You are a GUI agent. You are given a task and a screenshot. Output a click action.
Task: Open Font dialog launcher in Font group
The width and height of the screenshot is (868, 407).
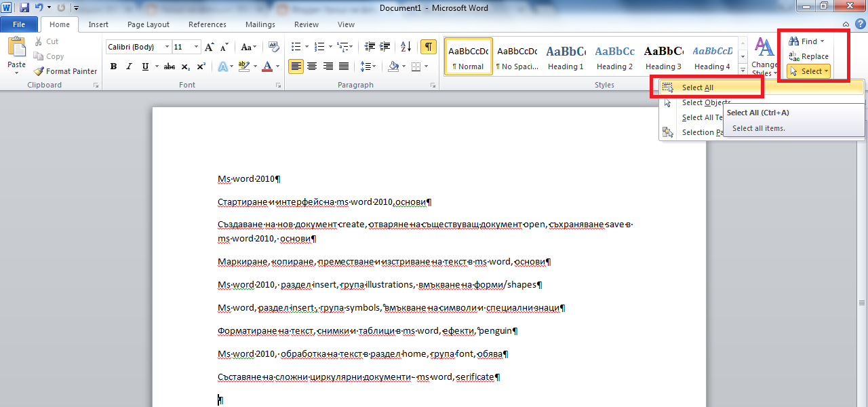tap(278, 85)
